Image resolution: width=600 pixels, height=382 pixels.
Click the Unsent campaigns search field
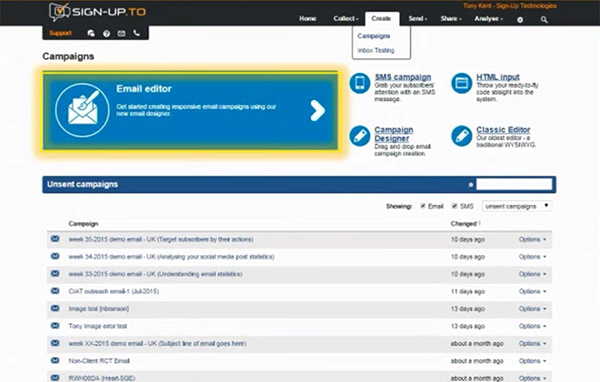coord(514,184)
